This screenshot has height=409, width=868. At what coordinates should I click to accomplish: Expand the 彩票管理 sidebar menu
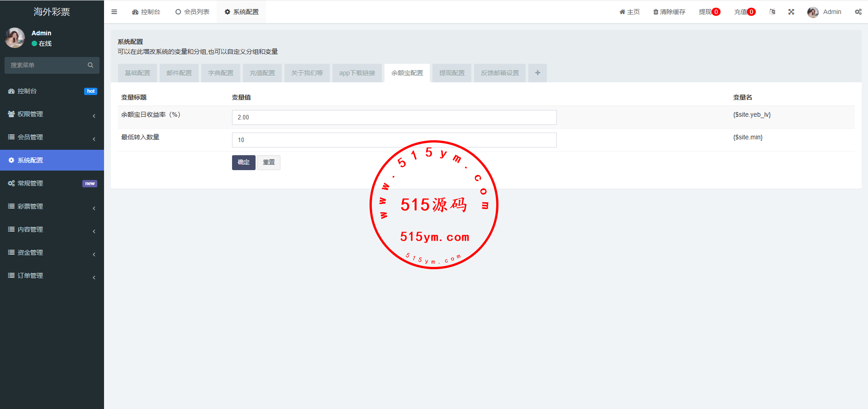(52, 206)
